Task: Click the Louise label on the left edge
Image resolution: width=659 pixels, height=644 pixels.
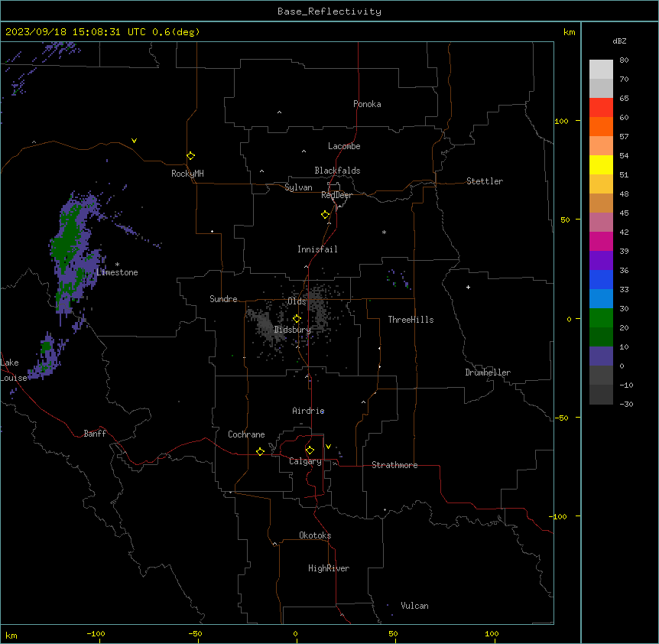Action: [x=14, y=378]
